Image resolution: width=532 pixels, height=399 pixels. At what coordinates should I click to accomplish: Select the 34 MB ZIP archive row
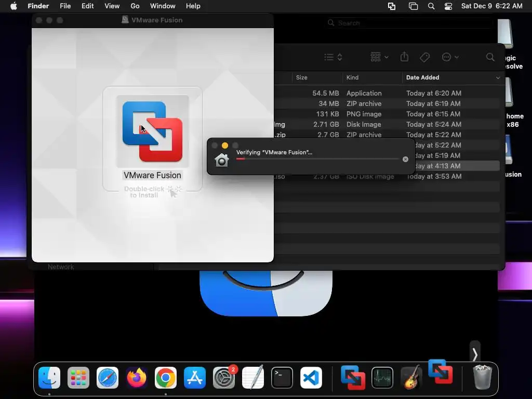pos(387,103)
